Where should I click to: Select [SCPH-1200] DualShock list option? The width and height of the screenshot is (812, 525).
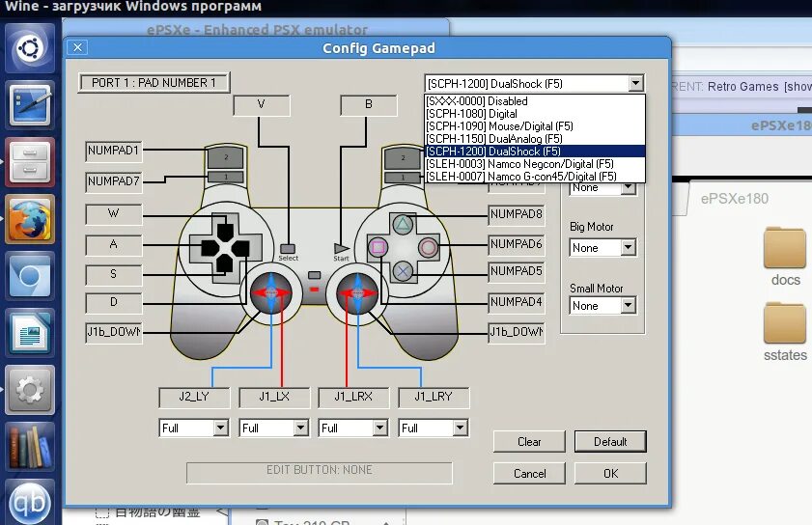(x=535, y=152)
